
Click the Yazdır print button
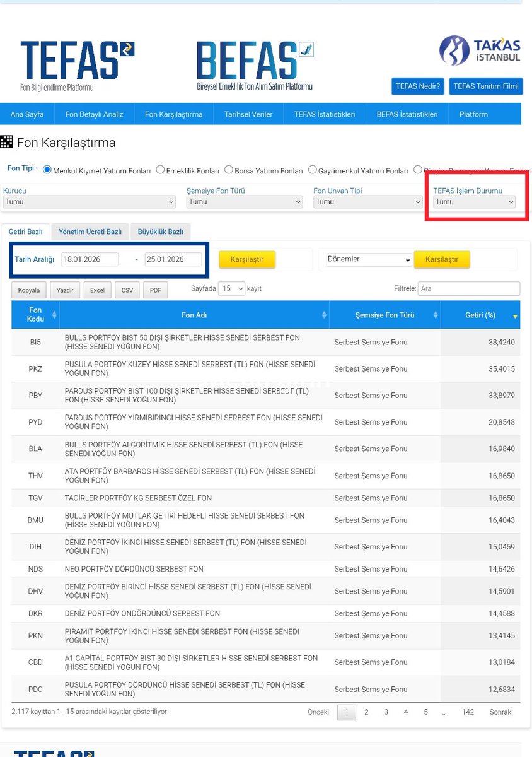[65, 290]
